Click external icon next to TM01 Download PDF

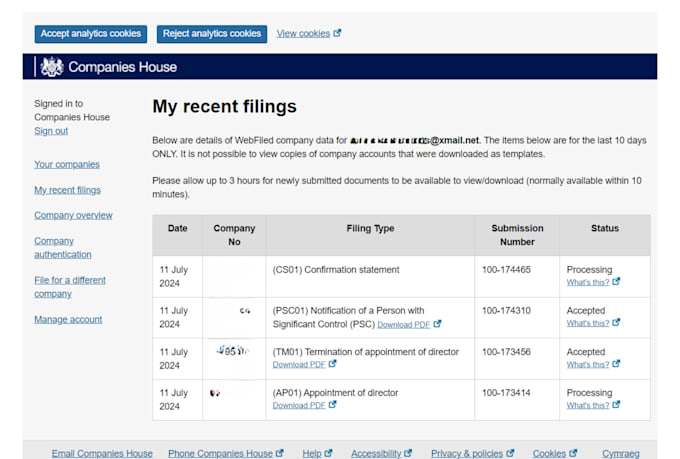click(x=333, y=364)
